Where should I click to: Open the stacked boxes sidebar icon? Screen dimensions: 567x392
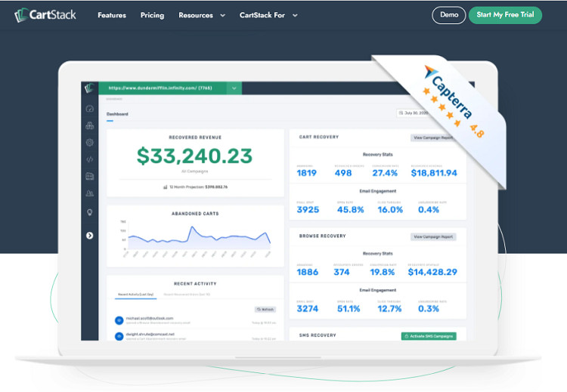90,125
